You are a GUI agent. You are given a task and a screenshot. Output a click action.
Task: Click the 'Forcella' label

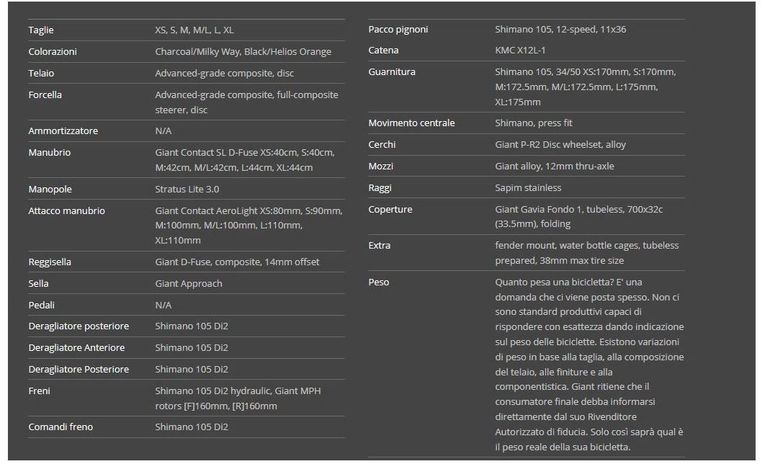45,95
